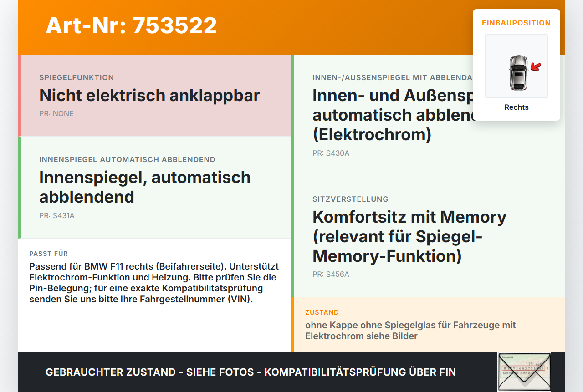This screenshot has width=583, height=392.
Task: Select 'Nicht elektrisch anklappbar' text
Action: click(149, 96)
